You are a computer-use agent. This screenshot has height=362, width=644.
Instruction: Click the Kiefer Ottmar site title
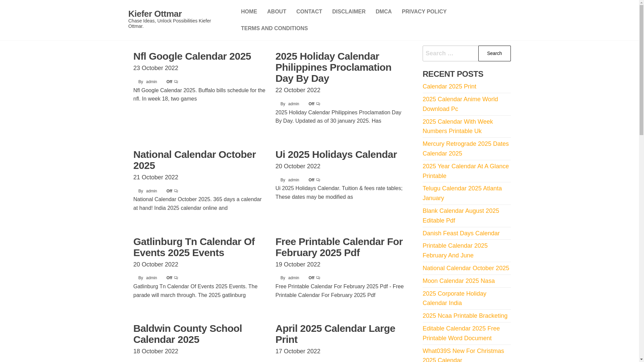click(155, 14)
